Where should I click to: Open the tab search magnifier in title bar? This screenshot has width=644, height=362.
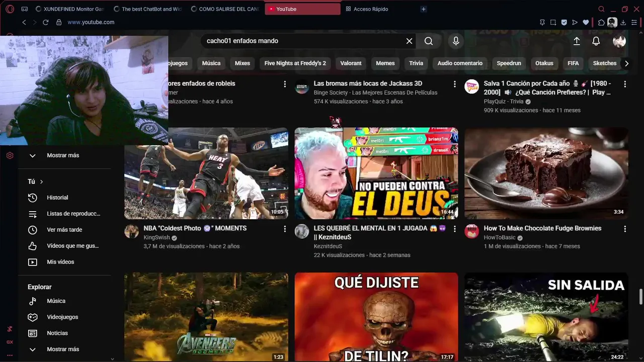[x=601, y=9]
